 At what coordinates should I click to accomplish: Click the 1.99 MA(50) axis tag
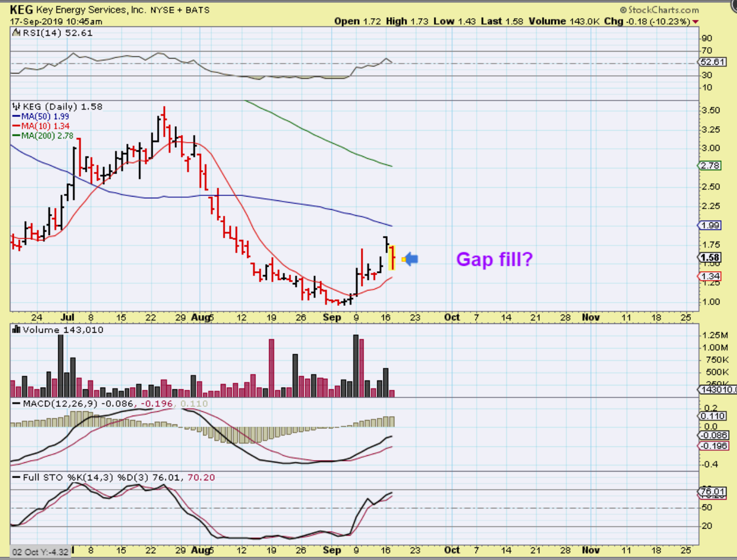(710, 225)
